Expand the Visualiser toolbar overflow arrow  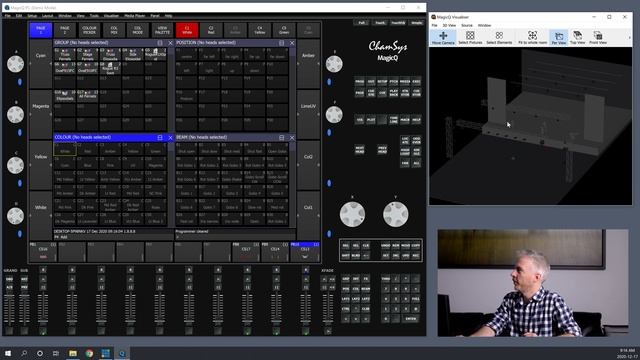[629, 38]
